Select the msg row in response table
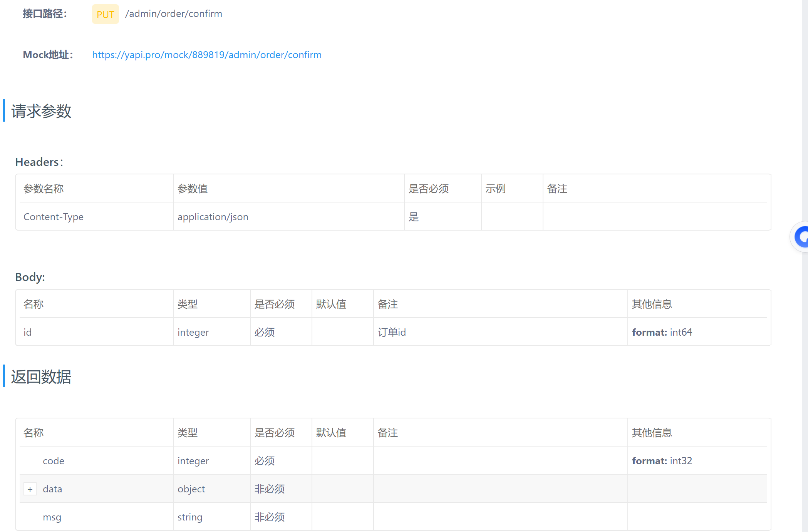808x532 pixels. 52,517
